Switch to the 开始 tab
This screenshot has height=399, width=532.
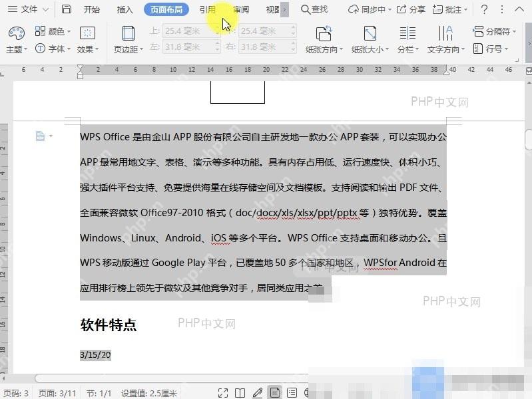[92, 9]
